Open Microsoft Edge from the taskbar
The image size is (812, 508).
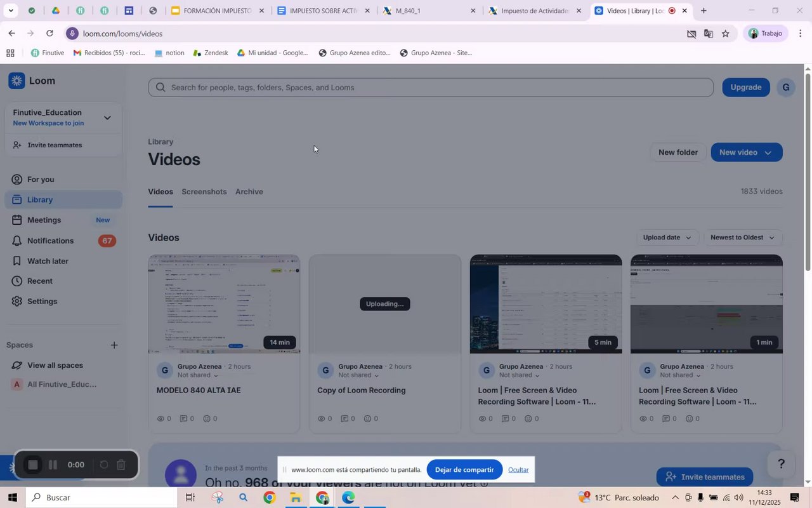point(348,498)
